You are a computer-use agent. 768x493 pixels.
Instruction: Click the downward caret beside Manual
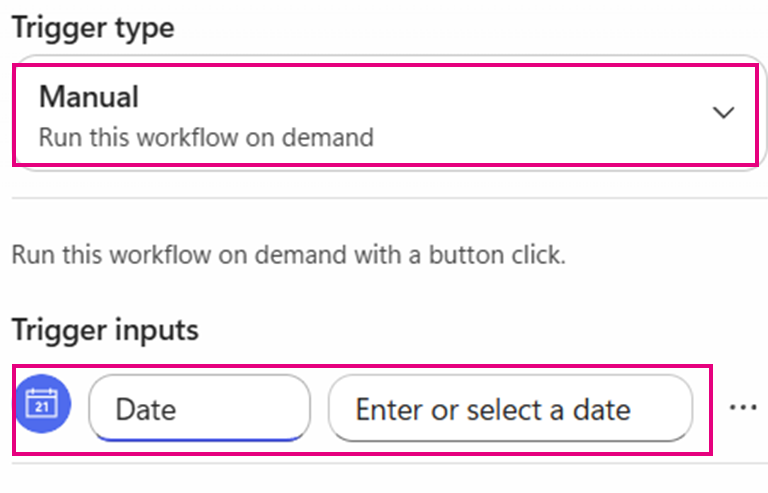(x=723, y=113)
